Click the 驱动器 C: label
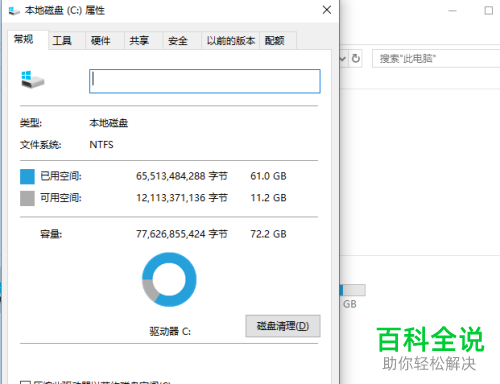This screenshot has height=384, width=500. (x=170, y=331)
